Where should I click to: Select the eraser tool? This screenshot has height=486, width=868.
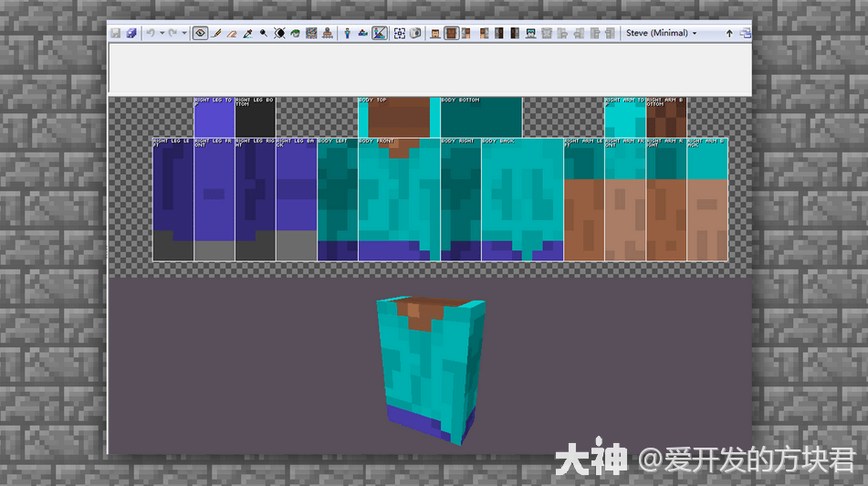tap(232, 33)
